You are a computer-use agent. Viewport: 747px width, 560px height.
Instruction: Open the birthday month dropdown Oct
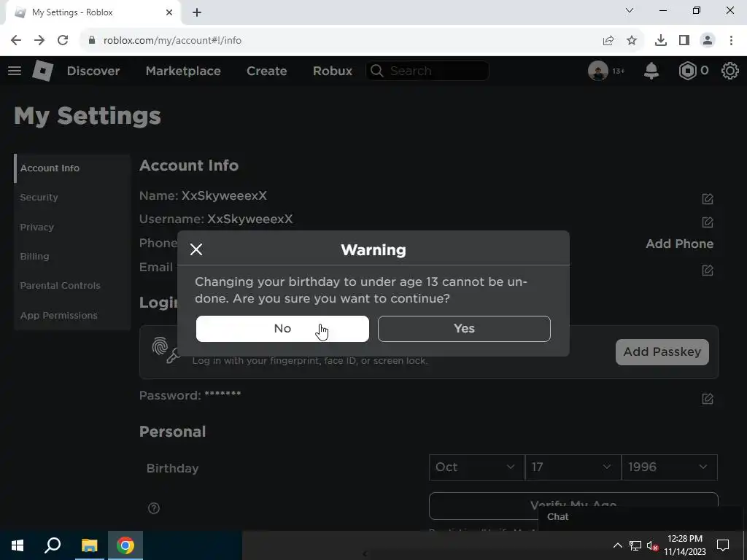pos(476,467)
